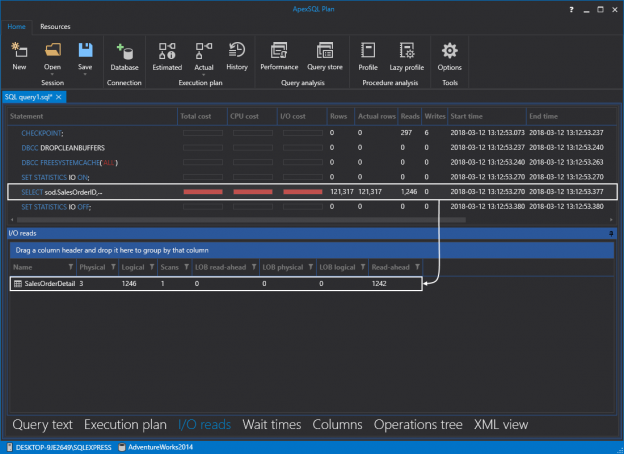Screen dimensions: 624x454
Task: Open the XML view
Action: [501, 425]
